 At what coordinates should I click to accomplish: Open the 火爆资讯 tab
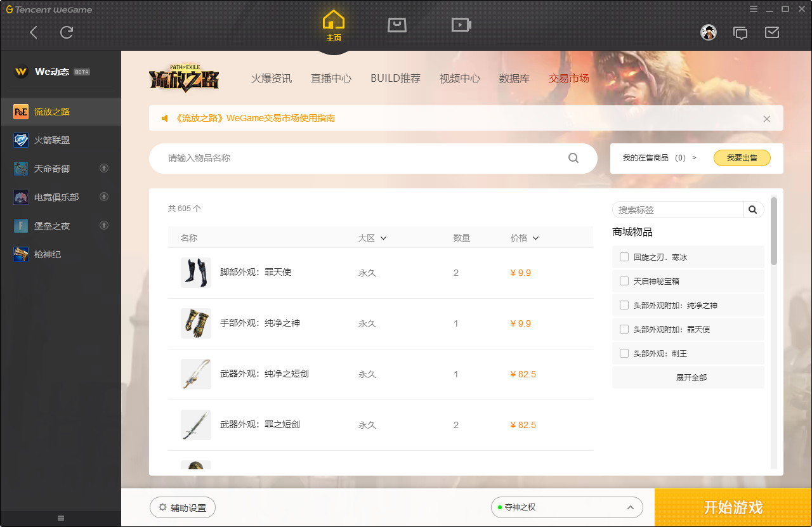(x=272, y=79)
